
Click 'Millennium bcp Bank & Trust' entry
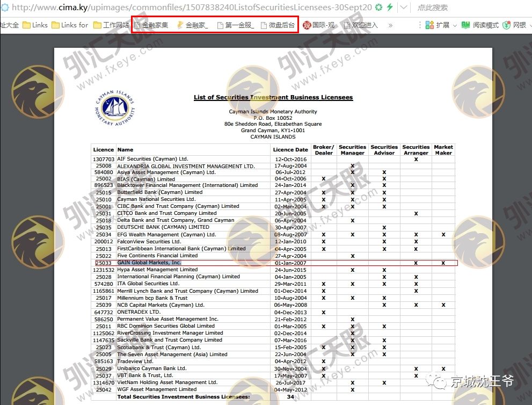(x=152, y=298)
